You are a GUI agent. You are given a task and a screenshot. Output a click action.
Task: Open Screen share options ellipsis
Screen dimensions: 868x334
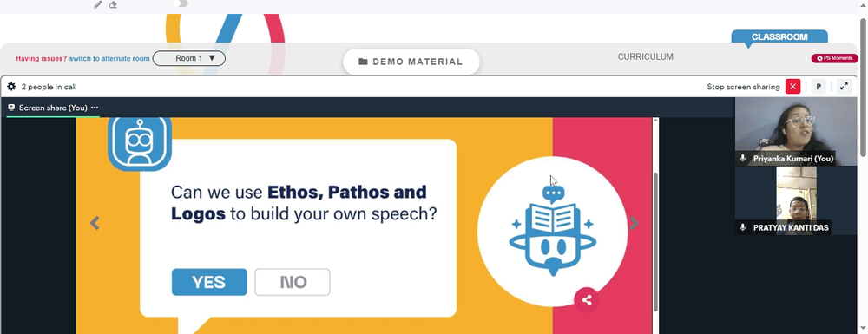(x=95, y=108)
